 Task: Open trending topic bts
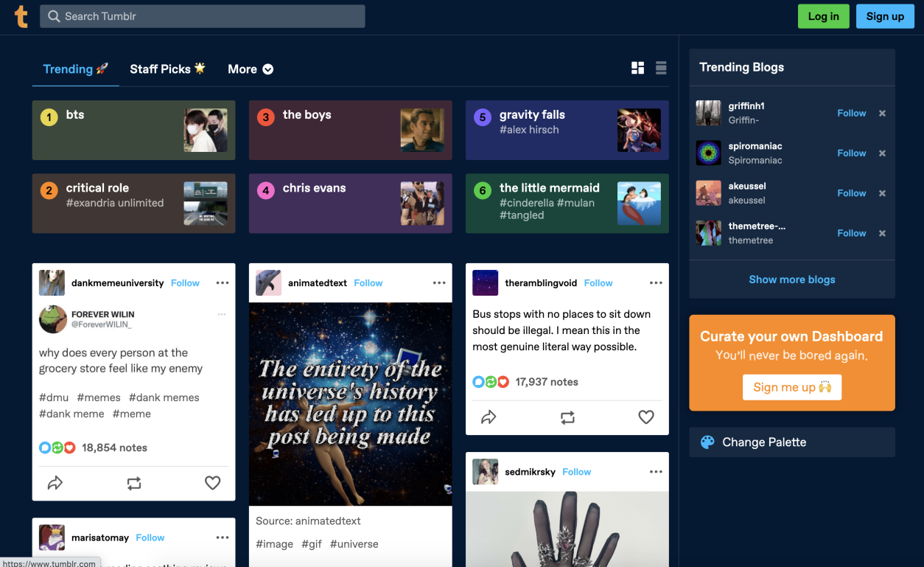pos(133,131)
